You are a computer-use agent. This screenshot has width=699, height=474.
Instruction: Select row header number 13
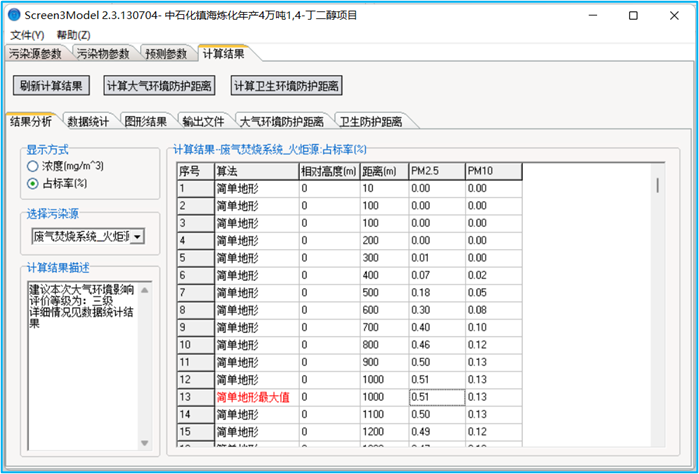[x=195, y=397]
